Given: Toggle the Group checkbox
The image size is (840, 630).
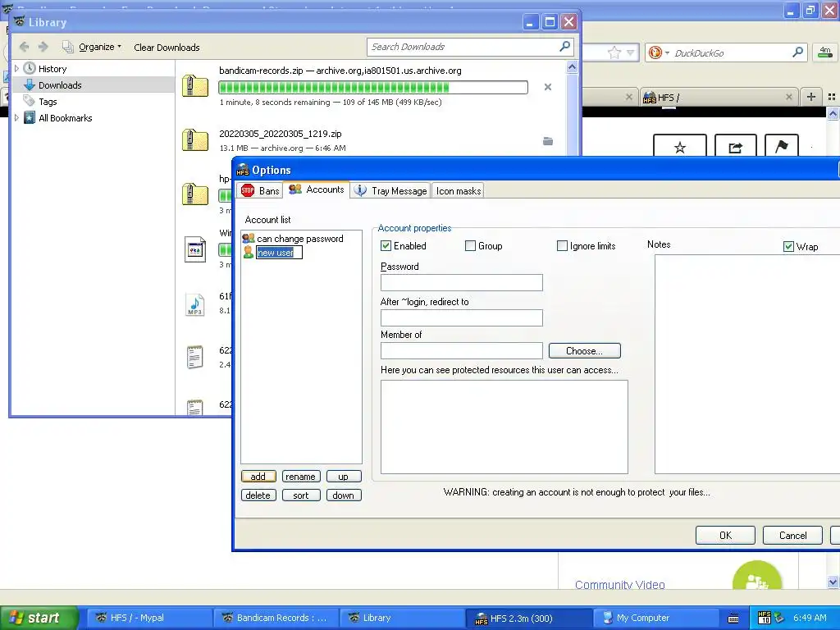Looking at the screenshot, I should [470, 246].
